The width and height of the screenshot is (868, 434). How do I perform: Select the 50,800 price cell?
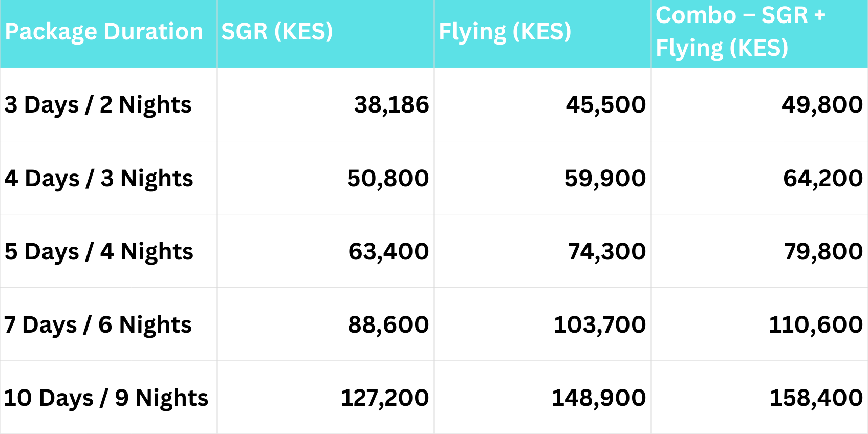point(388,179)
